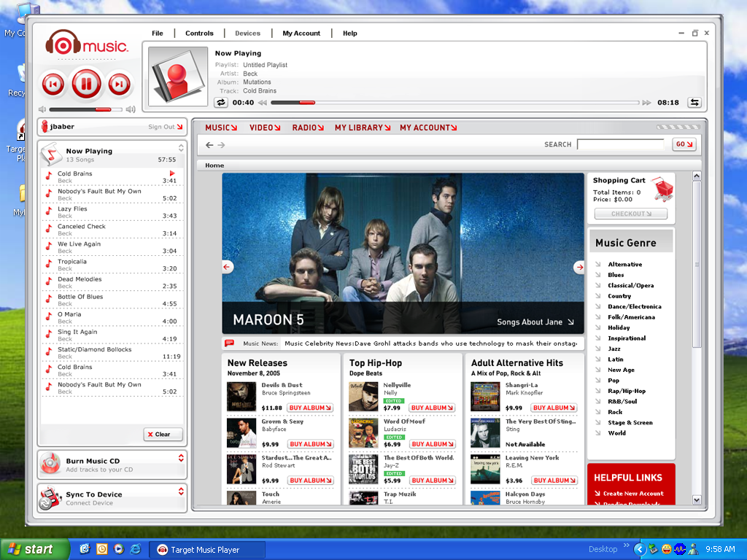Select Rap/Hip-Hop genre
Screen dimensions: 747x560
click(627, 391)
